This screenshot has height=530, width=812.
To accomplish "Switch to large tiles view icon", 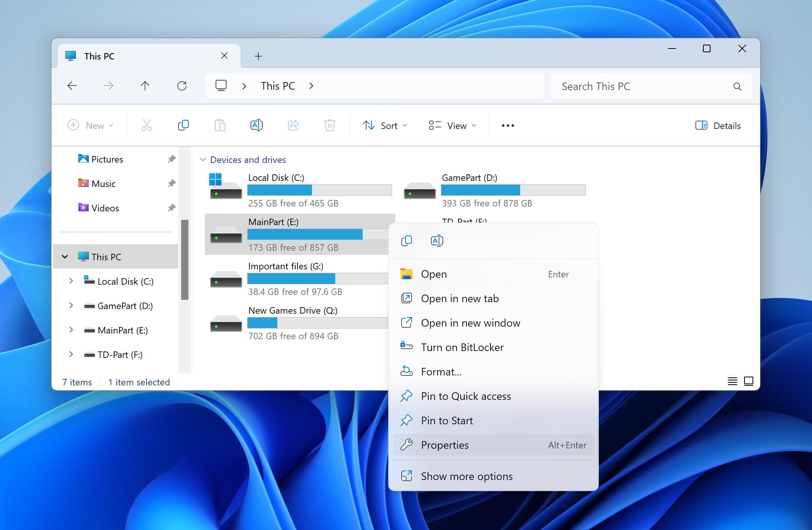I will 749,381.
